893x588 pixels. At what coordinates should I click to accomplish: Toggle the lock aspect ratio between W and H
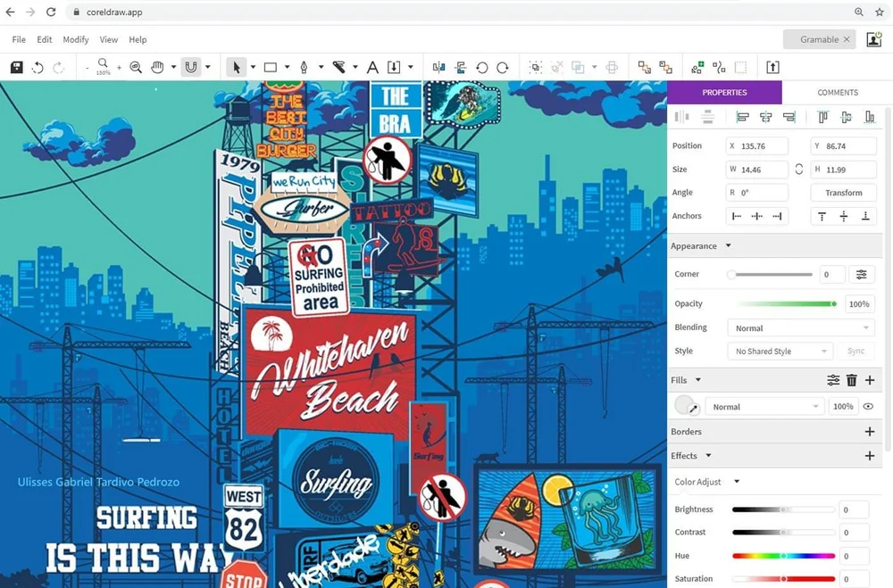798,169
